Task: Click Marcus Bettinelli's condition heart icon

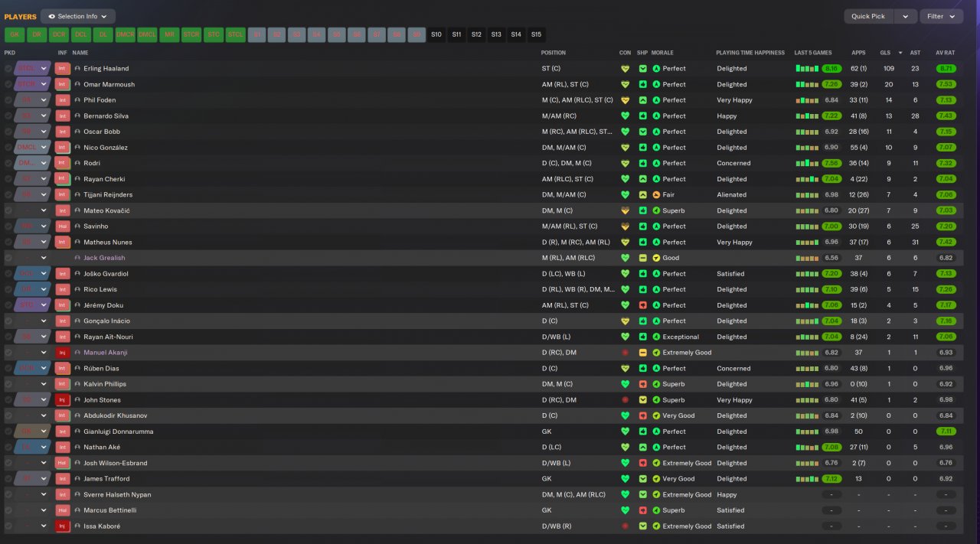Action: [625, 510]
